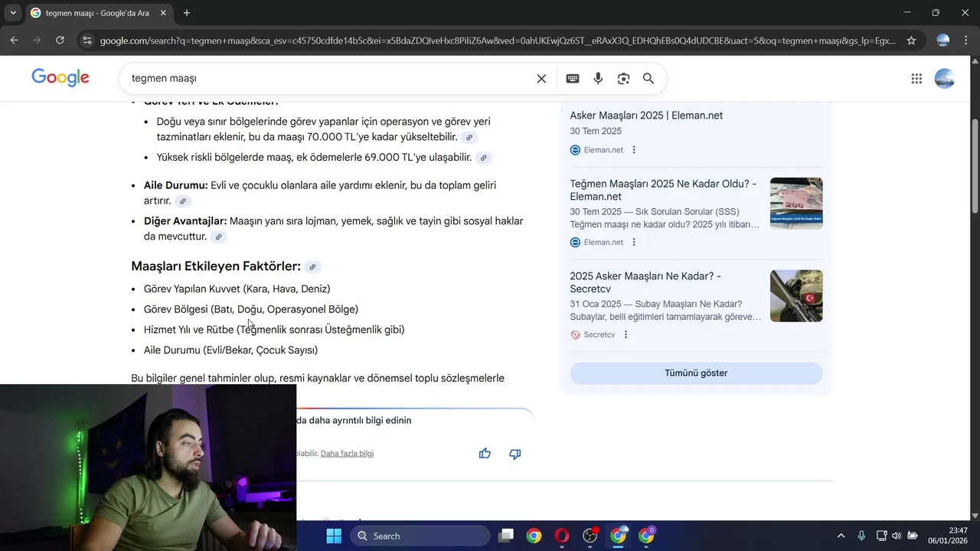Open source link chip after 'da mevcuttur.'

(x=218, y=237)
